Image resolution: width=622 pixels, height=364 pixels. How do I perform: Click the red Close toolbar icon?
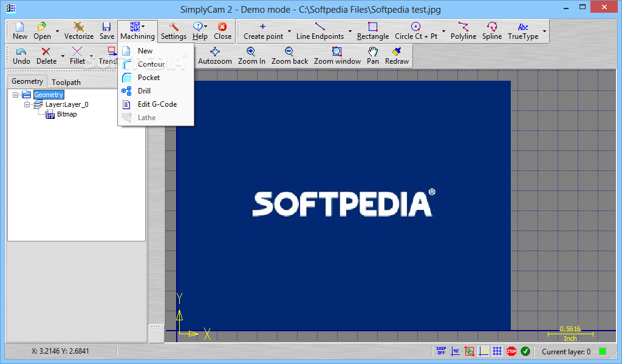[222, 31]
